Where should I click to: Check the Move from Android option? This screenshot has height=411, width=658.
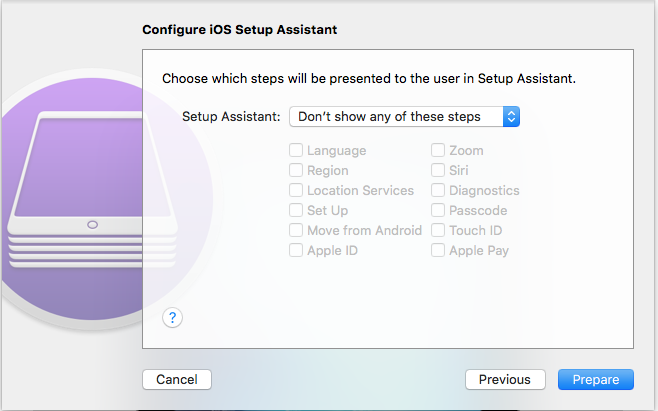click(x=296, y=230)
